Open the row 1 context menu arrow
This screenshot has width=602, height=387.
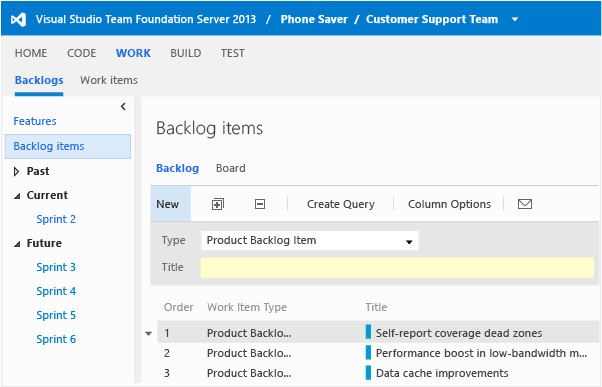[149, 334]
